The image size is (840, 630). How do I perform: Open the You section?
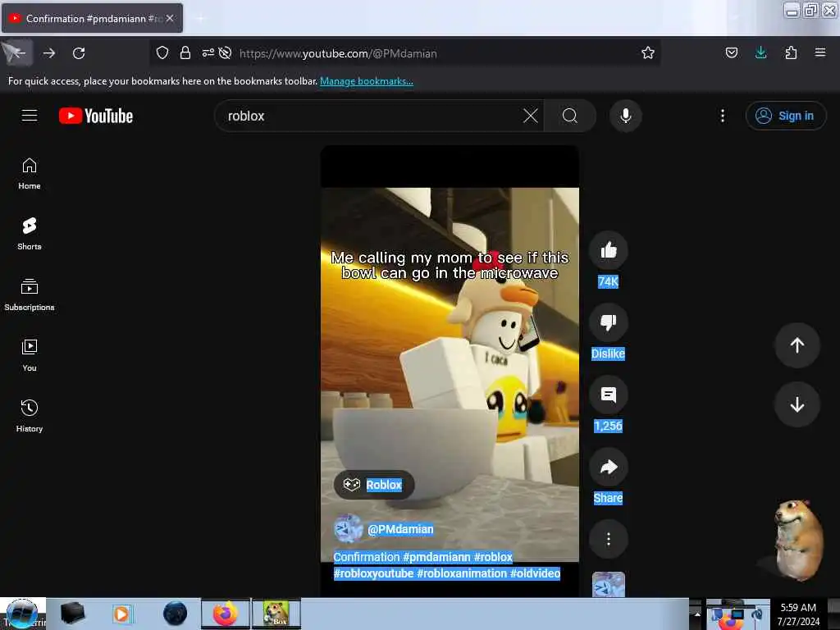click(x=30, y=355)
